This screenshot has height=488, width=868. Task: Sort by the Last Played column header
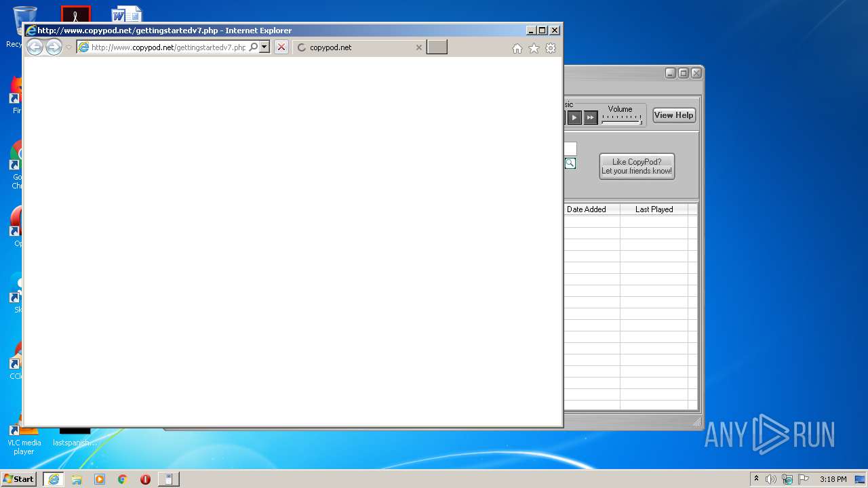coord(654,209)
